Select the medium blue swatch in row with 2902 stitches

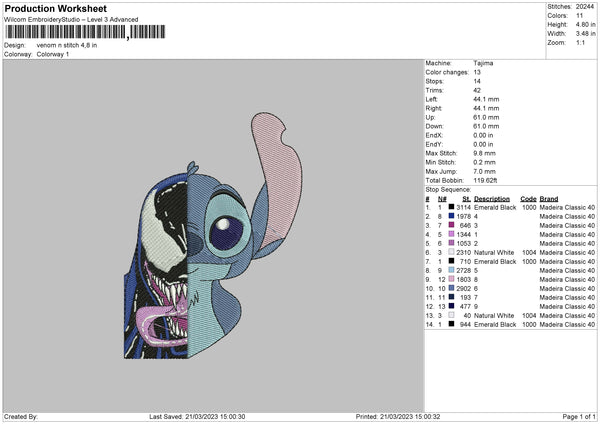[x=452, y=288]
